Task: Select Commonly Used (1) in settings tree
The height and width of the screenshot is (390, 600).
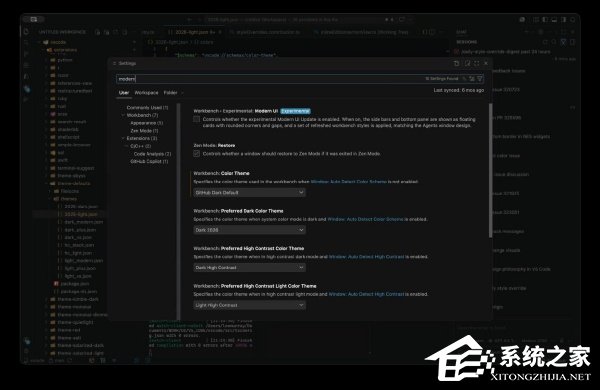Action: tap(147, 108)
